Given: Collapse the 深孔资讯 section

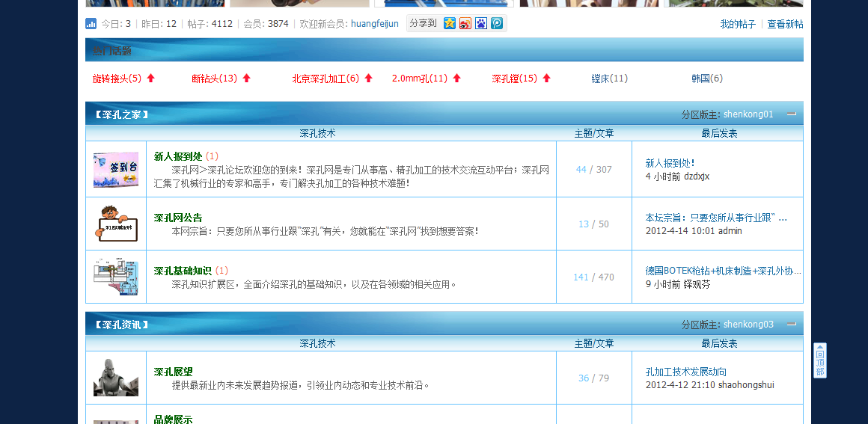Looking at the screenshot, I should pos(792,324).
